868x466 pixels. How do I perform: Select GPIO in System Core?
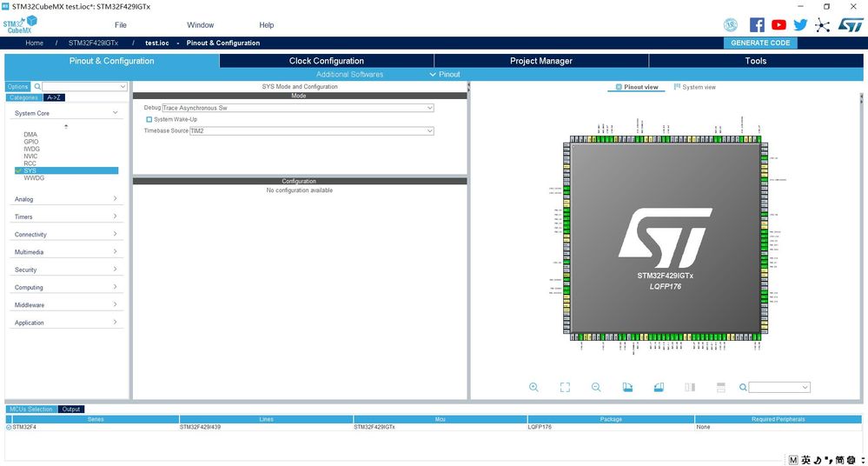tap(31, 142)
